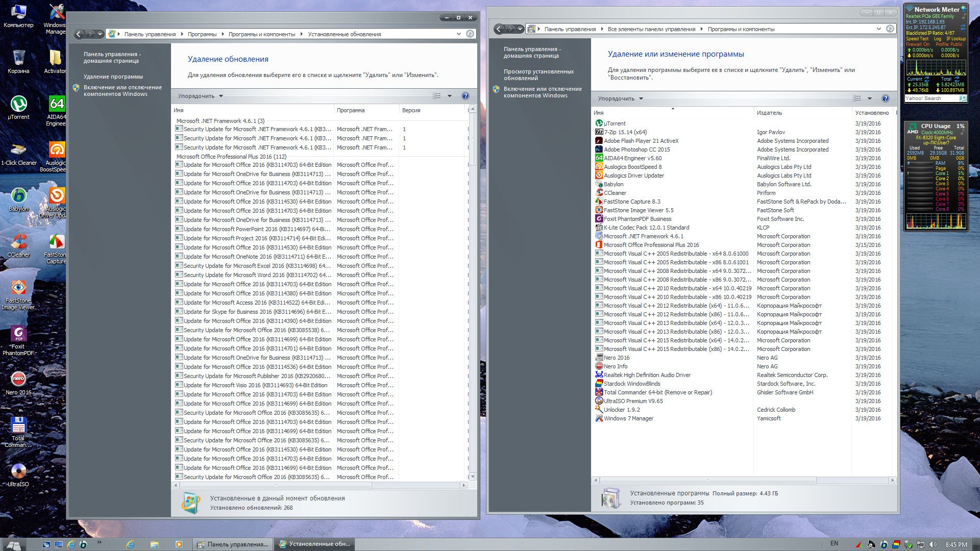The image size is (980, 551).
Task: Open UltraISO desktop shortcut
Action: click(18, 475)
